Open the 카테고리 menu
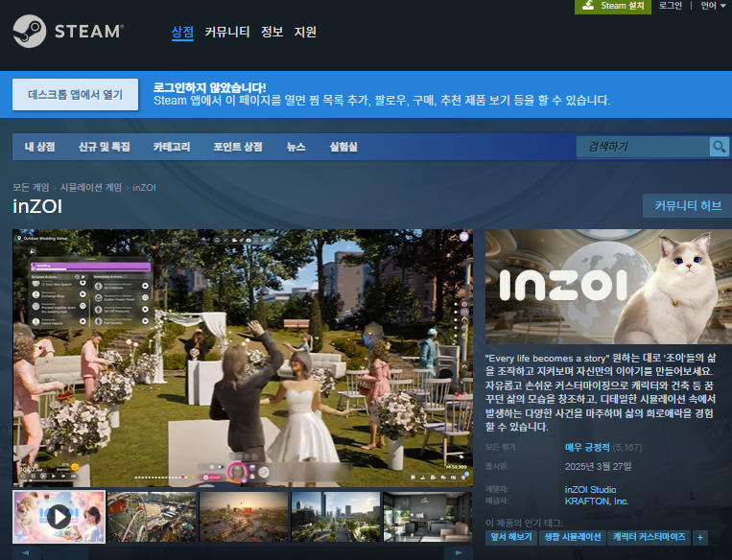 point(172,147)
